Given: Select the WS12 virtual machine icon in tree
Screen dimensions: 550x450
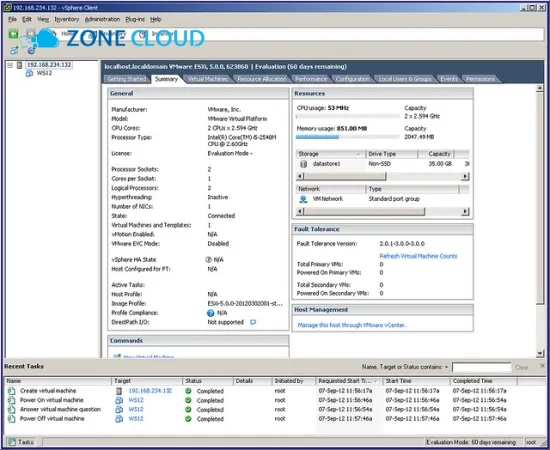Looking at the screenshot, I should [x=29, y=73].
